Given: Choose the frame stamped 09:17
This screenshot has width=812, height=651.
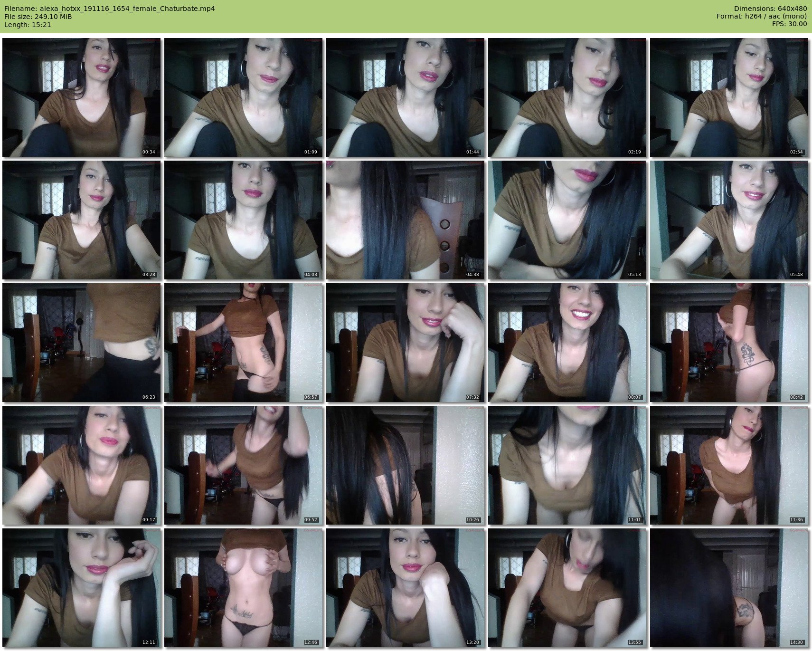Looking at the screenshot, I should 81,465.
